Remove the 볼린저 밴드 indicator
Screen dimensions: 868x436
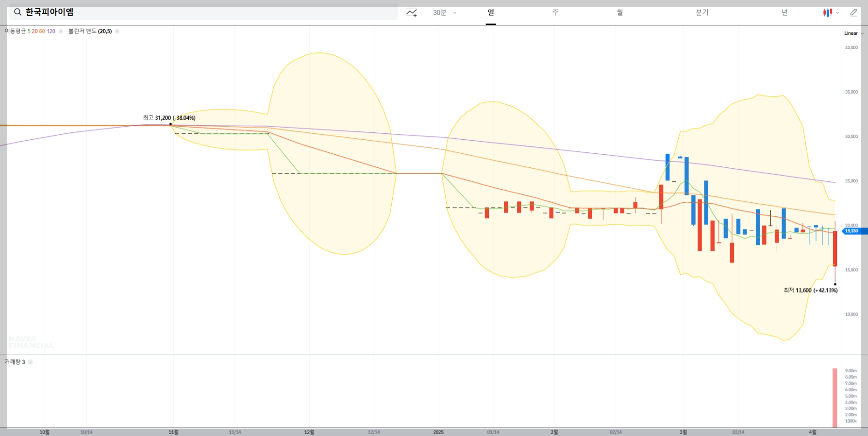point(117,31)
